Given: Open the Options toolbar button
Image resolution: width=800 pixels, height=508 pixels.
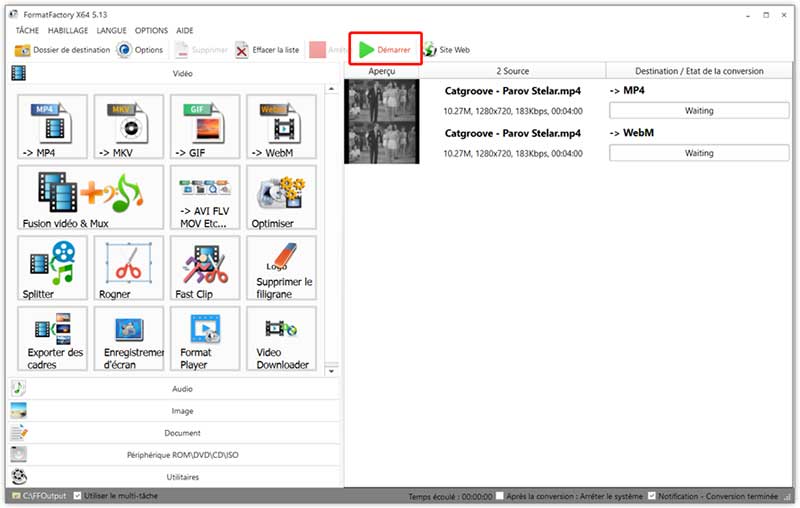Looking at the screenshot, I should click(140, 50).
